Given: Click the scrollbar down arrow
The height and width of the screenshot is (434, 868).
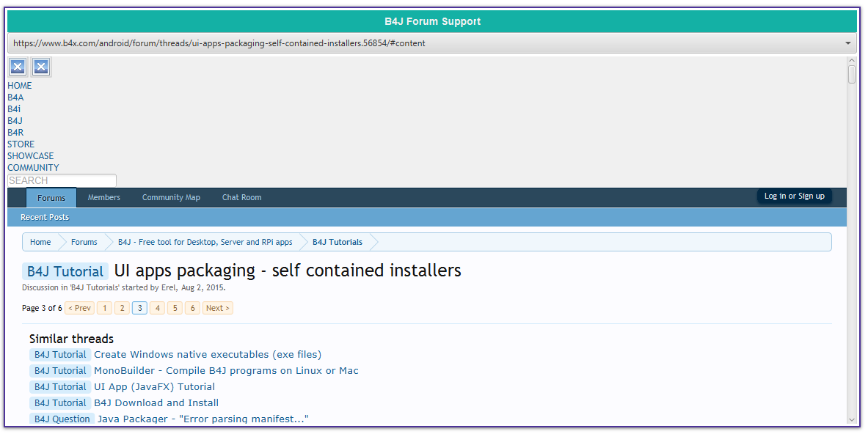Looking at the screenshot, I should 852,419.
